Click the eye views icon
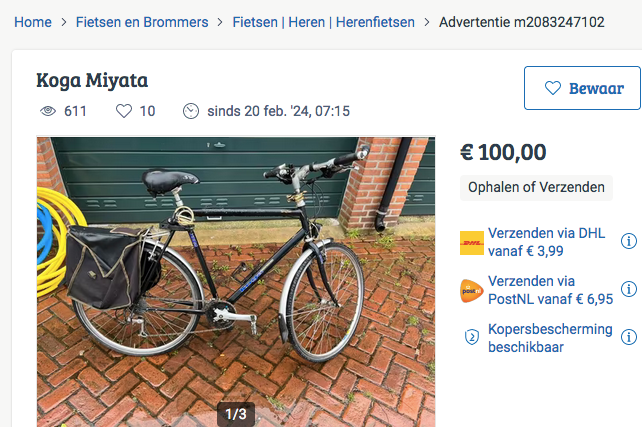 (x=47, y=111)
